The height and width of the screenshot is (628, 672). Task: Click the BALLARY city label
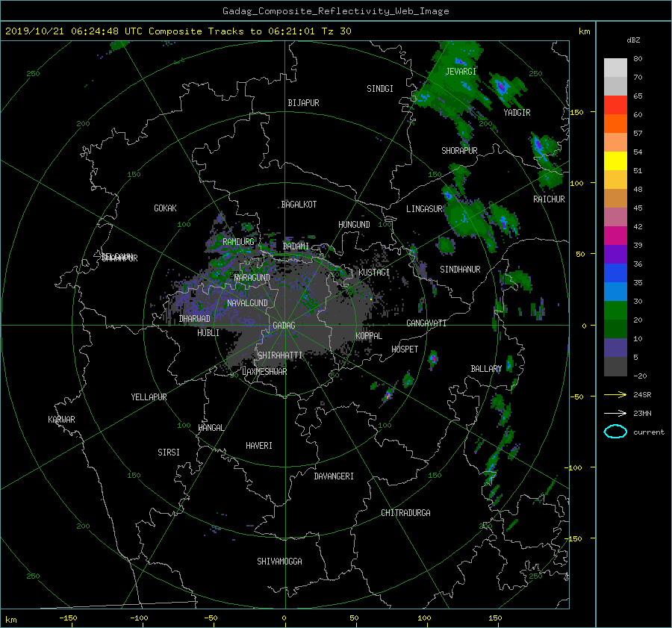click(486, 369)
